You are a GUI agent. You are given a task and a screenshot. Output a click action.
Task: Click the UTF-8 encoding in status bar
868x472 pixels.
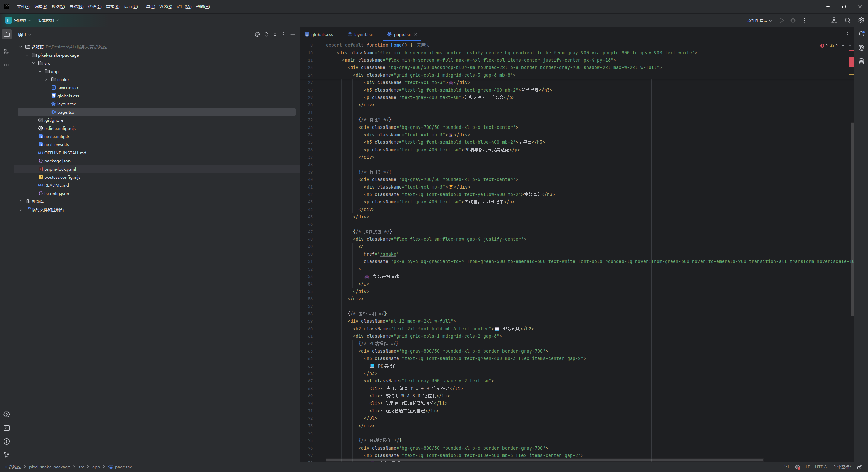[x=821, y=467]
